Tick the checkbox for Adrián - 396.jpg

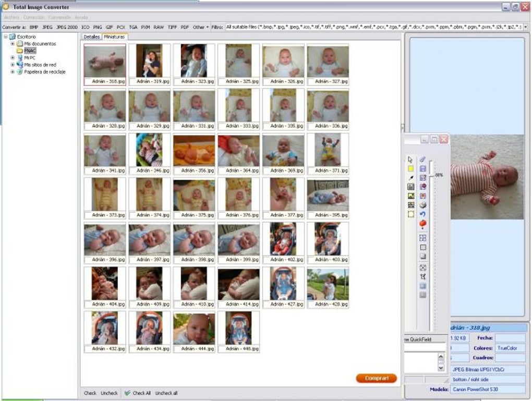point(88,260)
